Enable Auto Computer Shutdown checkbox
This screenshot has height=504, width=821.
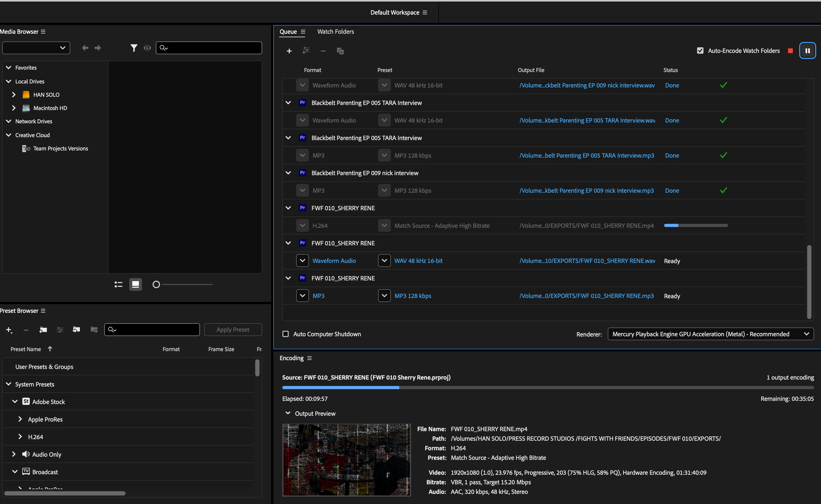click(286, 334)
